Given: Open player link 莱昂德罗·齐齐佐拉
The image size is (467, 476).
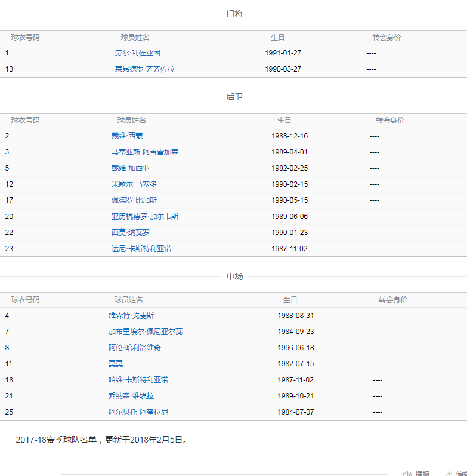Looking at the screenshot, I should [x=144, y=69].
